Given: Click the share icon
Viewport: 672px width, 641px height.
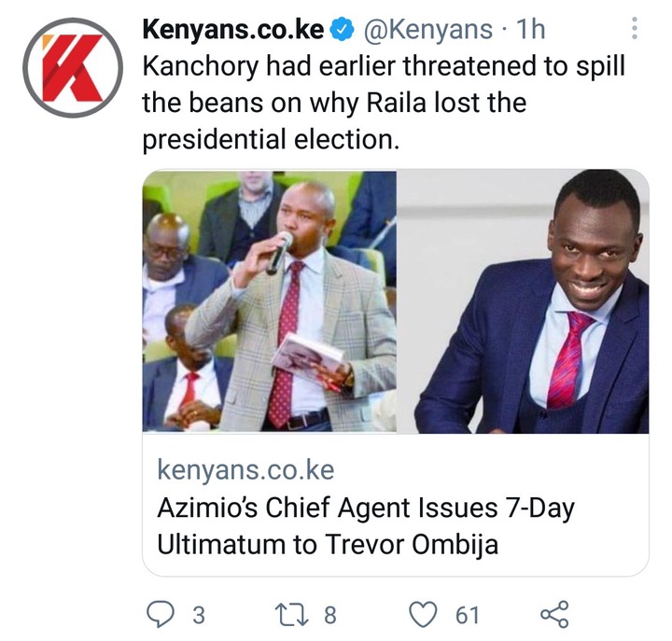Looking at the screenshot, I should coord(554,615).
